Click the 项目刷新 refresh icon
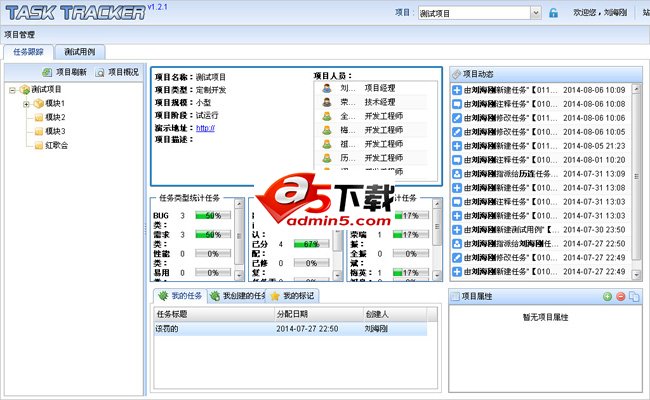The height and width of the screenshot is (400, 650). tap(47, 73)
